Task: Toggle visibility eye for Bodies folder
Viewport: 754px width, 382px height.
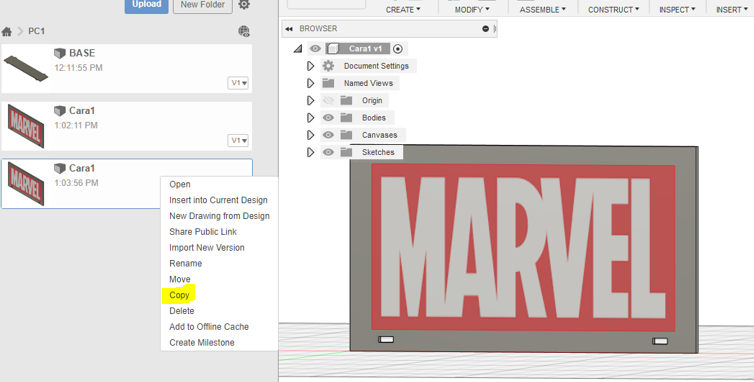Action: point(328,117)
